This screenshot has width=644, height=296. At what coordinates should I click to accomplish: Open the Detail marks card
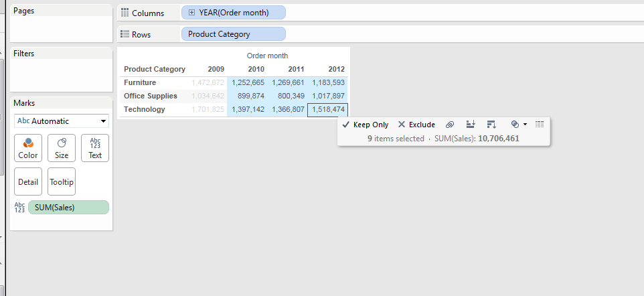(x=28, y=181)
